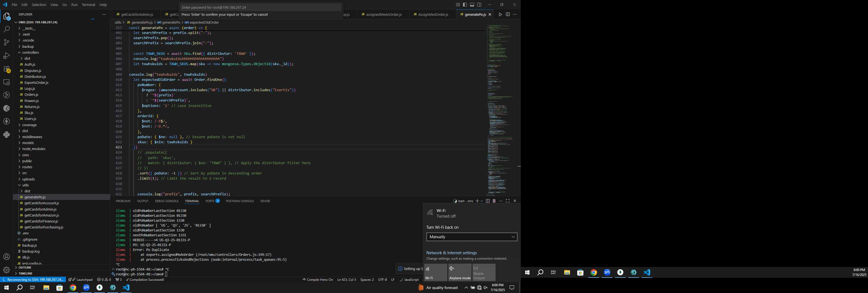Split the editor to the right
The image size is (868, 293).
click(x=508, y=14)
